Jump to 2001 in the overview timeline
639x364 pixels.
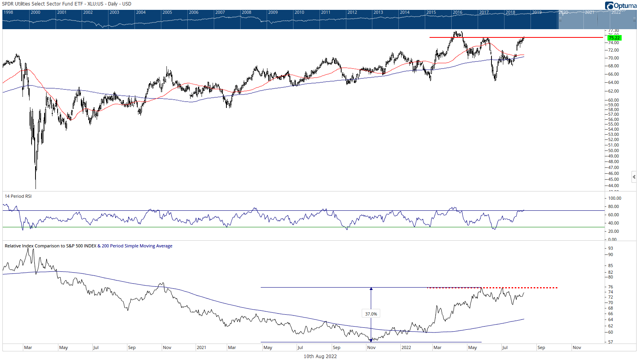62,13
